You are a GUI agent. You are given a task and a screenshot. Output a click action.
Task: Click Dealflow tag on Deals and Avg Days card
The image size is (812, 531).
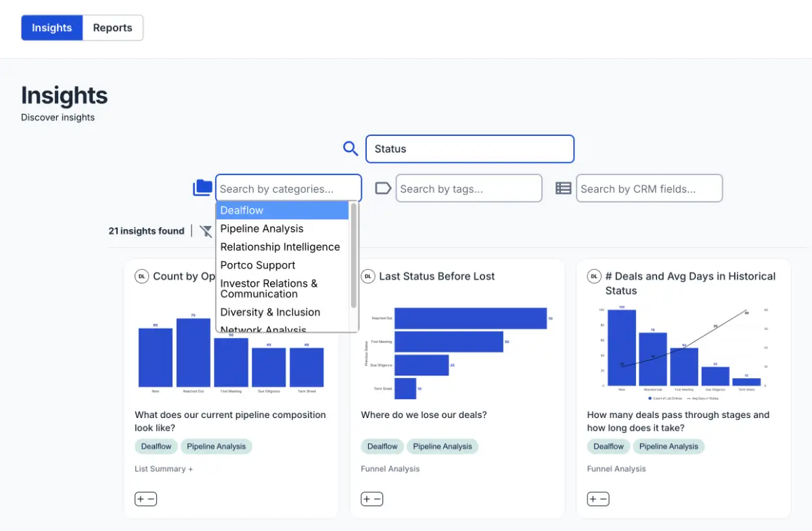coord(608,446)
